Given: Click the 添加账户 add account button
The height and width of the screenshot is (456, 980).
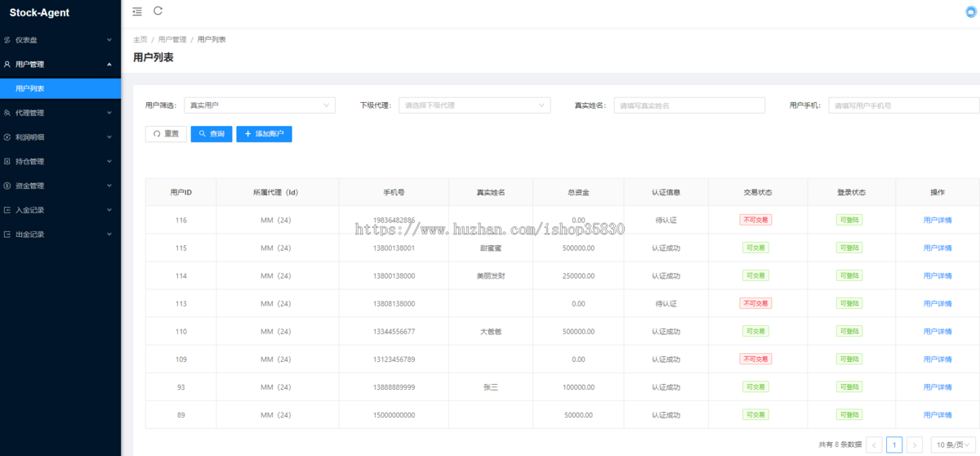Looking at the screenshot, I should 265,134.
